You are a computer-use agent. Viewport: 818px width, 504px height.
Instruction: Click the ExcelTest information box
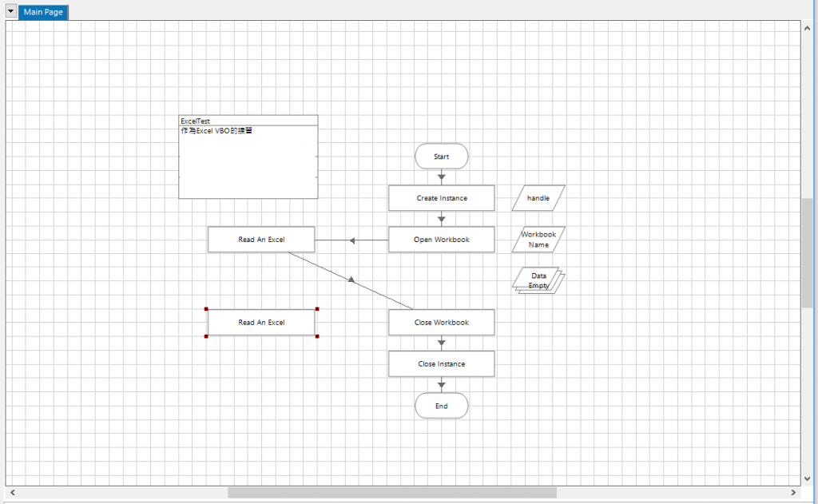(x=248, y=157)
